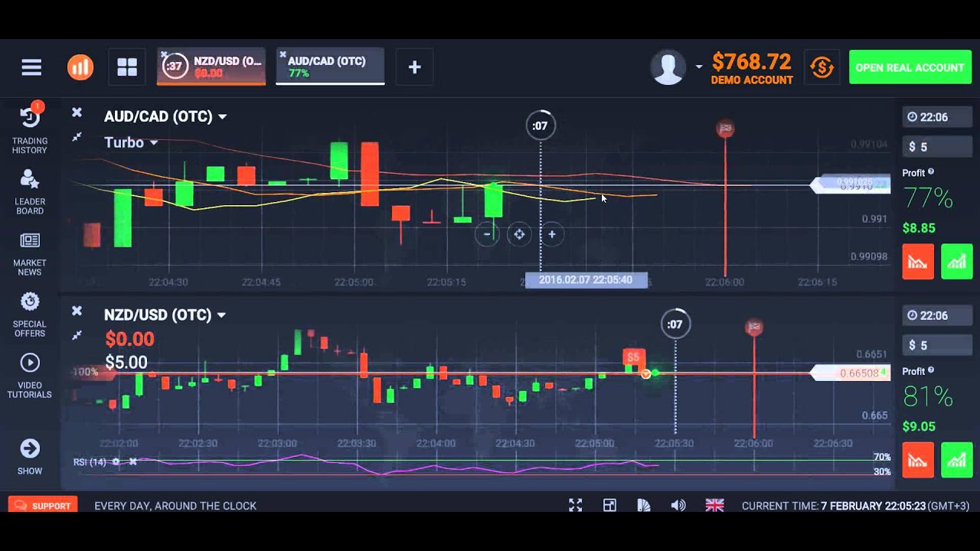This screenshot has width=980, height=551.
Task: Click the 81% profit value for NZD/USD
Action: pos(928,396)
